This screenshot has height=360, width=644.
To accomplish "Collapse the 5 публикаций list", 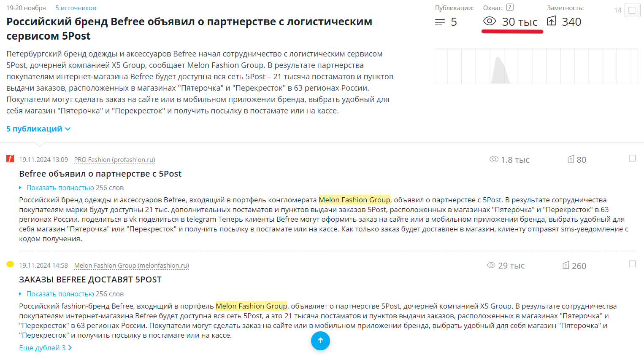I will pyautogui.click(x=38, y=129).
